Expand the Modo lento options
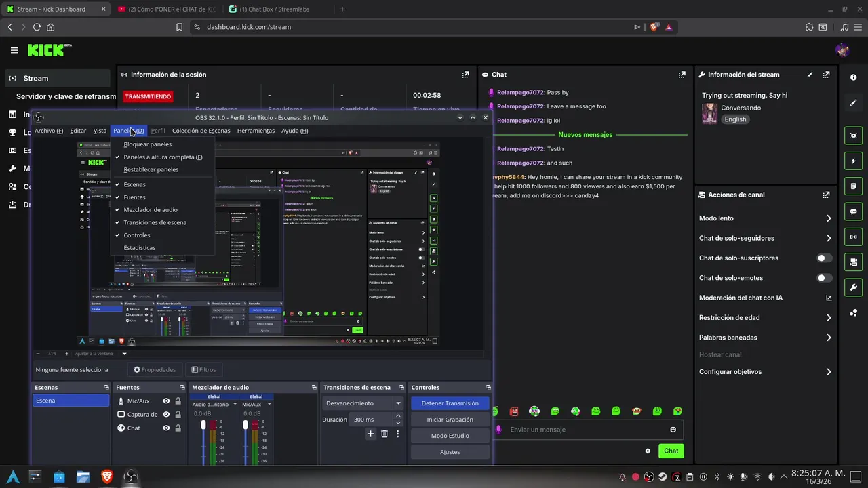This screenshot has height=488, width=868. coord(829,218)
